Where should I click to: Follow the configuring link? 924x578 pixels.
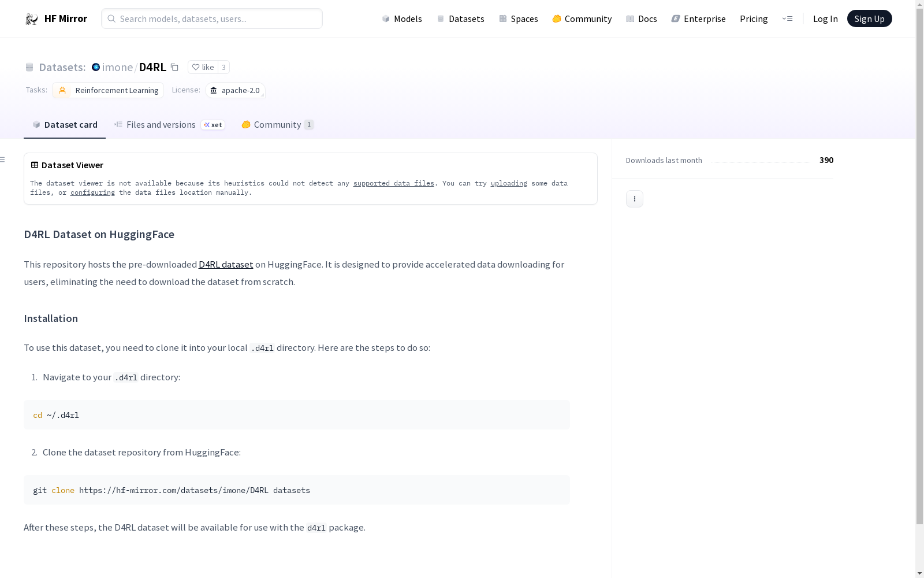(x=92, y=192)
